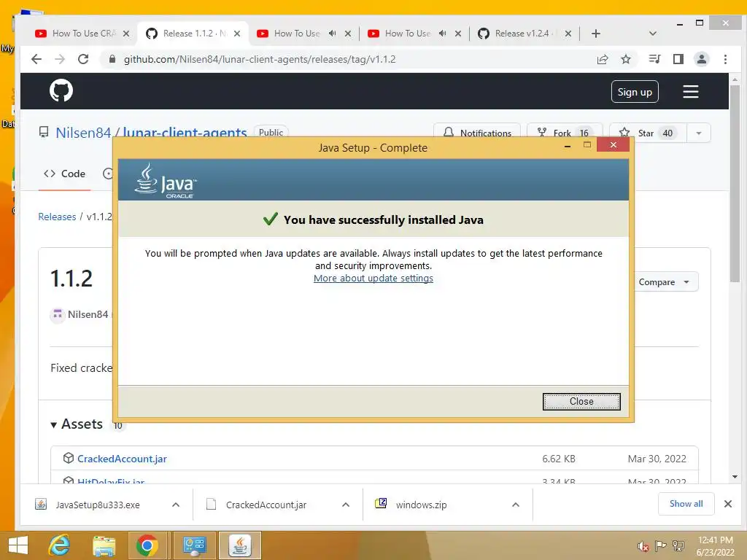
Task: Launch Internet Explorer from taskbar
Action: [60, 545]
